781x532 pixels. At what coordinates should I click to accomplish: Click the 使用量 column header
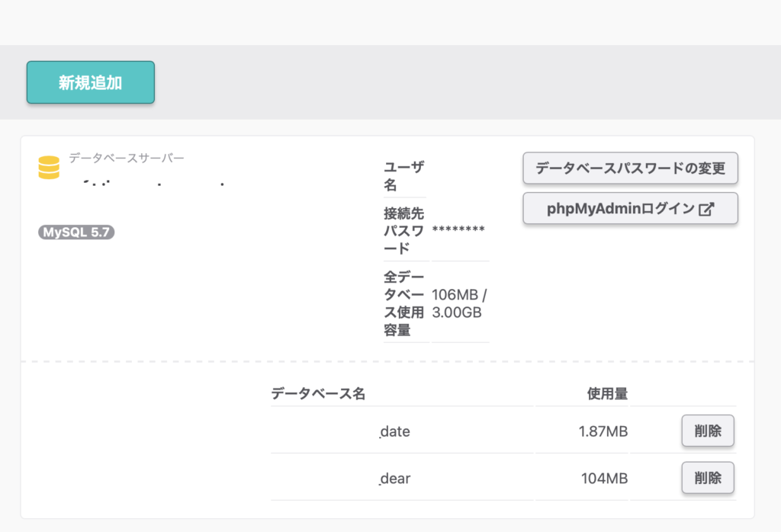[607, 394]
